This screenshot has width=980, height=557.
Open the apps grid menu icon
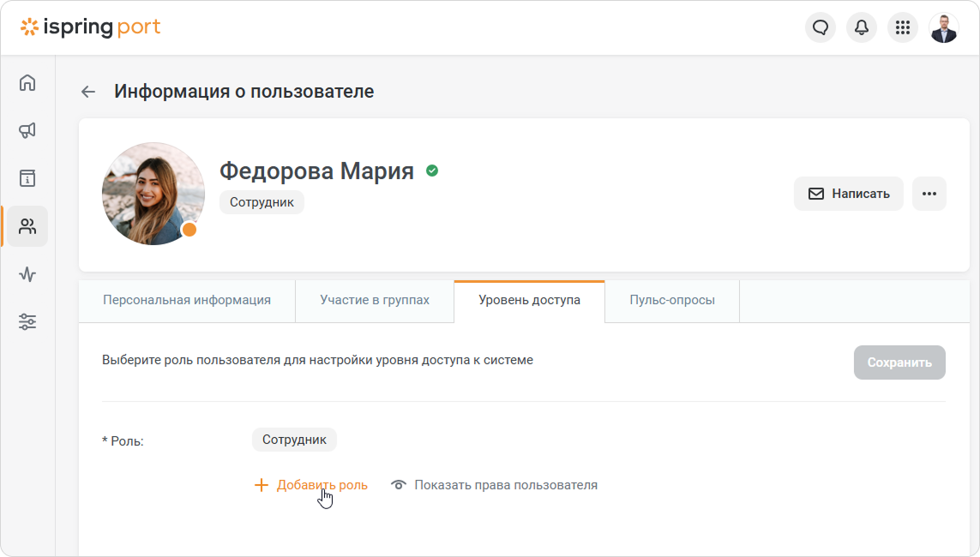[903, 27]
